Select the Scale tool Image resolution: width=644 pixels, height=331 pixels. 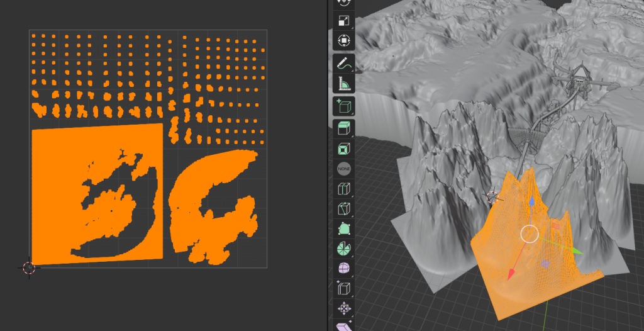tap(344, 21)
